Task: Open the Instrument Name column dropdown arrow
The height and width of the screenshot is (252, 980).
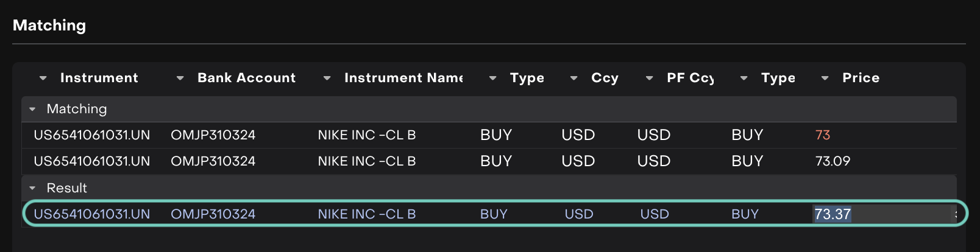Action: (327, 79)
